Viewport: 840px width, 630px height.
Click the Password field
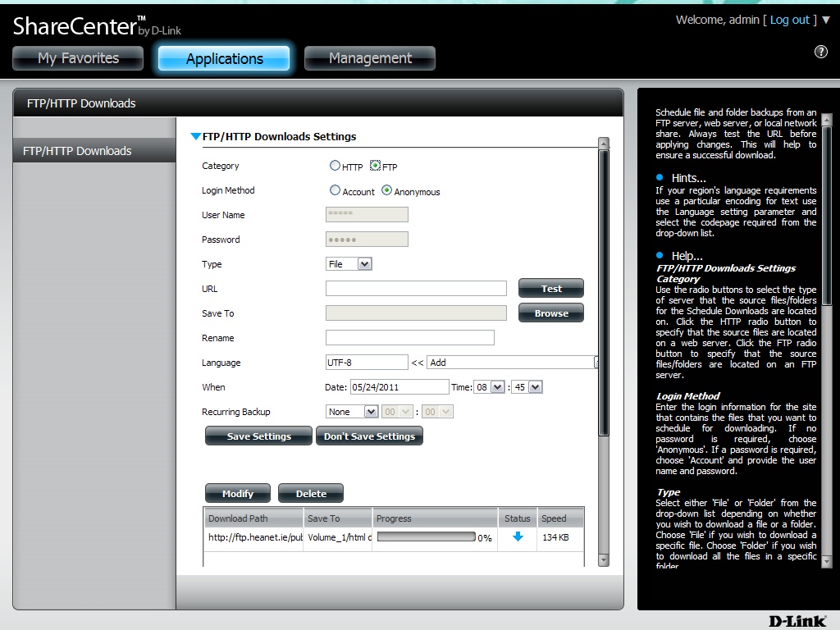click(x=367, y=239)
